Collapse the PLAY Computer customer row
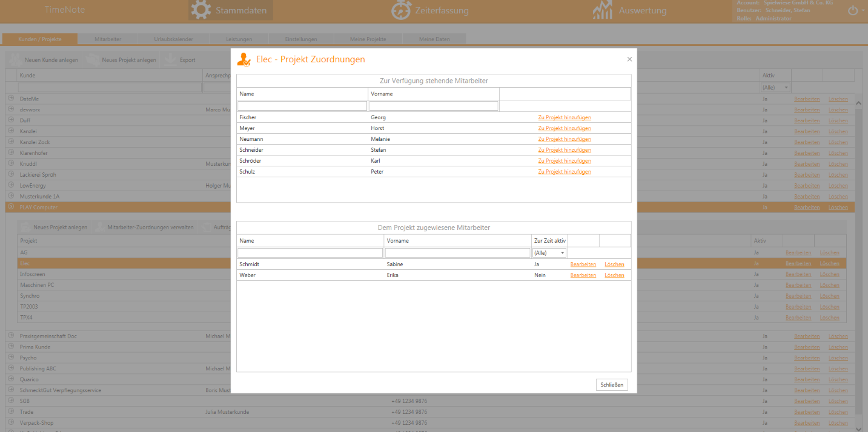 [11, 207]
